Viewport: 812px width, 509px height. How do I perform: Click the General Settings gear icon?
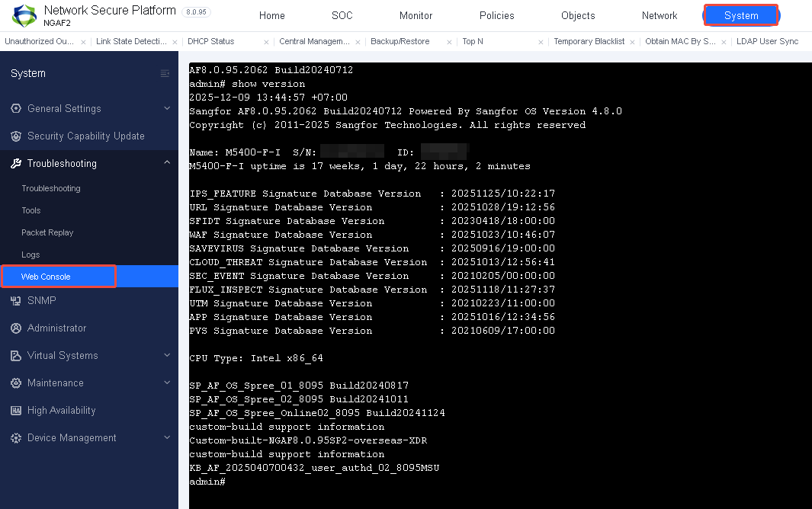(x=16, y=108)
